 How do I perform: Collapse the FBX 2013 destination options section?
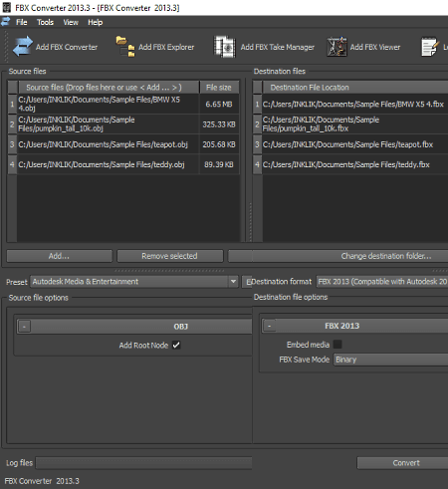click(x=269, y=326)
